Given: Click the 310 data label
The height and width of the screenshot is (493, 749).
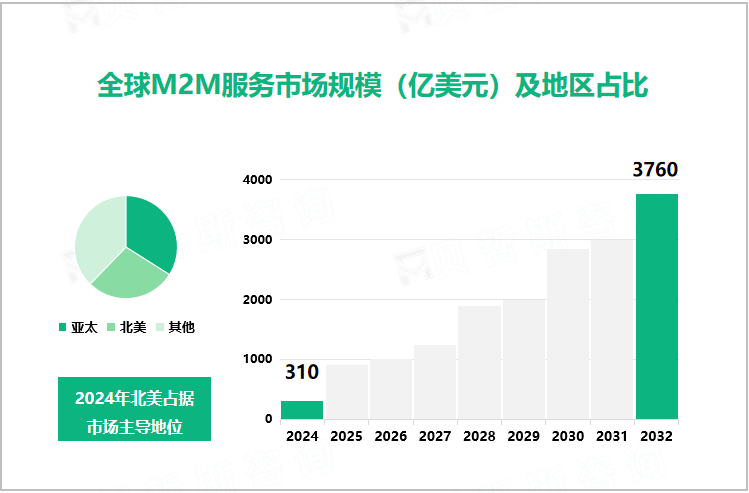Looking at the screenshot, I should click(302, 372).
